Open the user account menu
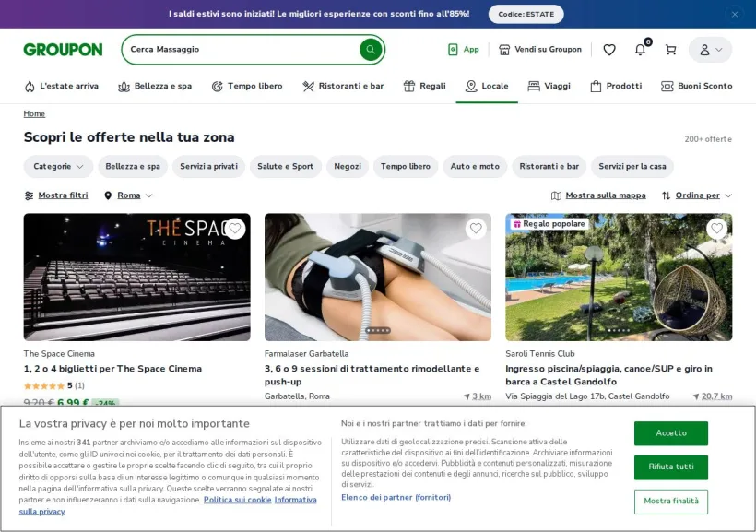This screenshot has width=756, height=532. coord(710,50)
